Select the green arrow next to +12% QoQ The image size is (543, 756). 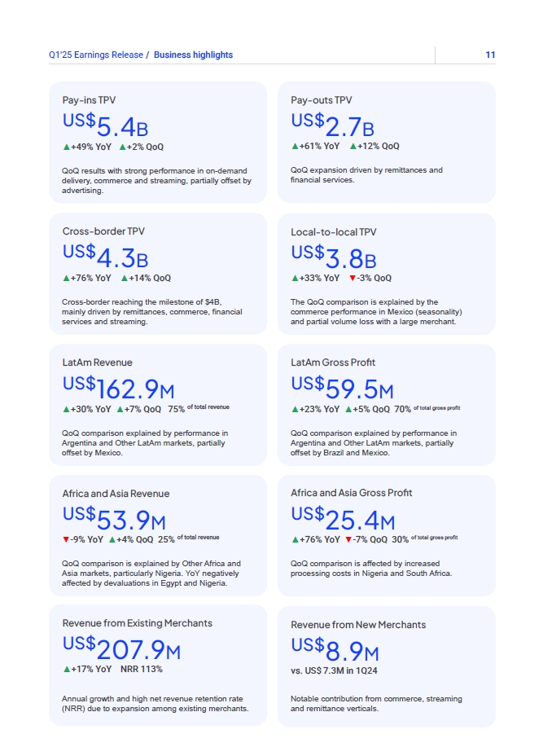[353, 147]
